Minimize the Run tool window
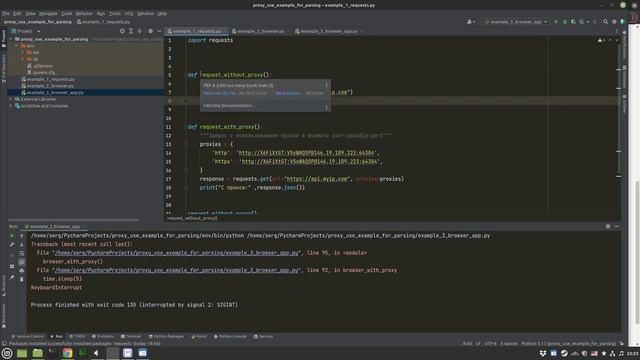This screenshot has height=360, width=640. [x=617, y=226]
